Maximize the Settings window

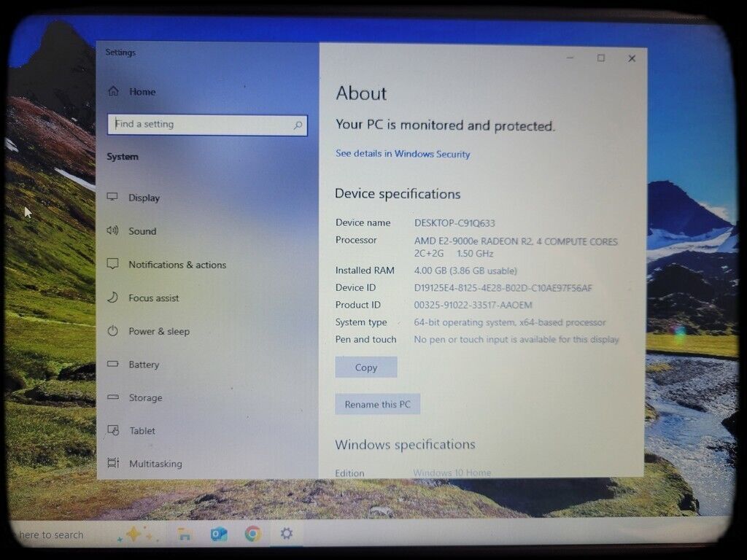[601, 58]
